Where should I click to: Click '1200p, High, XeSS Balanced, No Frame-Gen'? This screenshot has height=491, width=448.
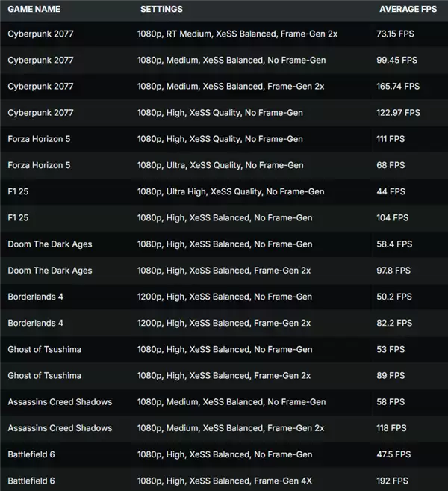click(225, 297)
